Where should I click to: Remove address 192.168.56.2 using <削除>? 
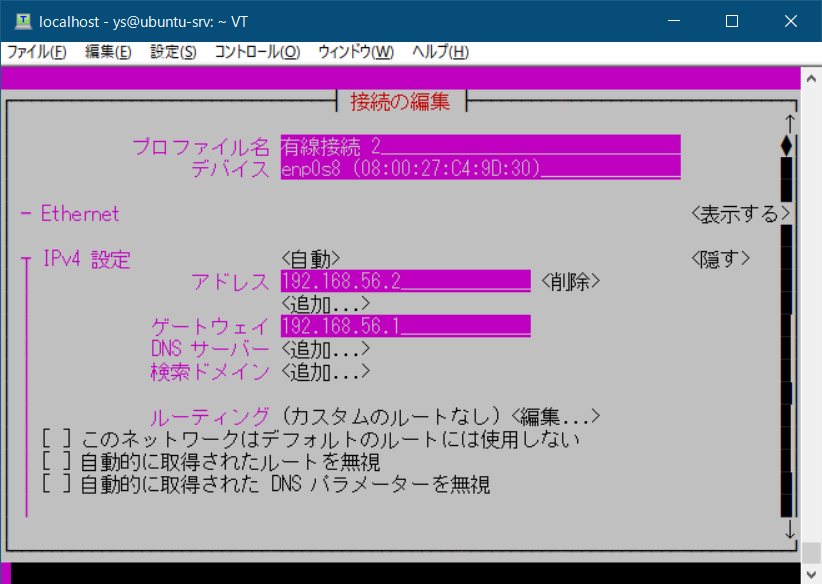click(x=573, y=281)
